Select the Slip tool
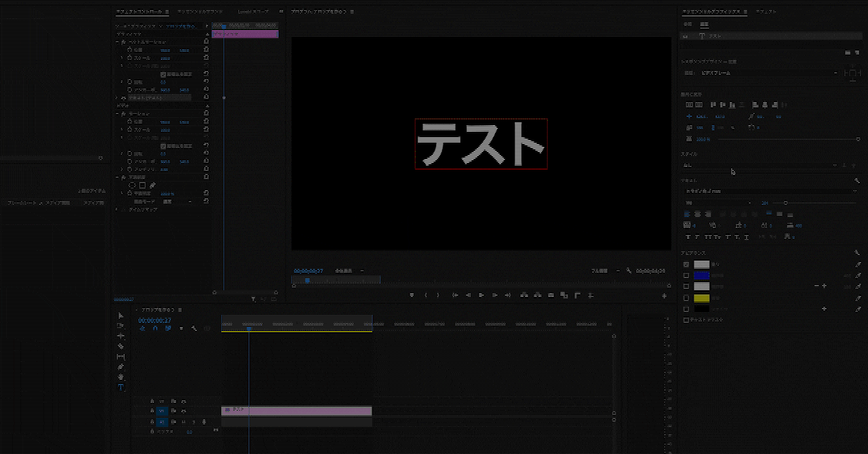Image resolution: width=868 pixels, height=454 pixels. click(x=121, y=357)
